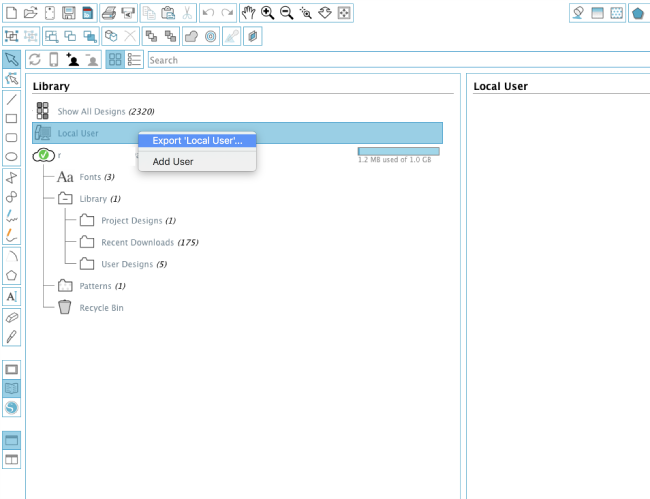This screenshot has width=650, height=499.
Task: Switch to single pane layout
Action: [x=12, y=440]
